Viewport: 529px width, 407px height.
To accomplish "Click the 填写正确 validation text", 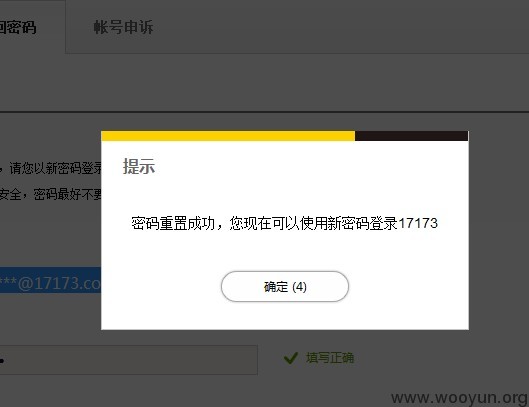I will pyautogui.click(x=330, y=358).
